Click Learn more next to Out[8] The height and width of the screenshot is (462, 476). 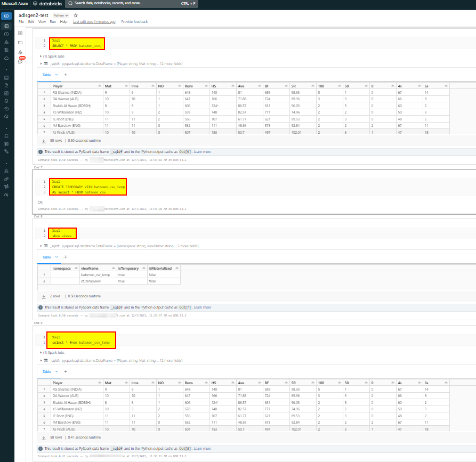pyautogui.click(x=203, y=449)
